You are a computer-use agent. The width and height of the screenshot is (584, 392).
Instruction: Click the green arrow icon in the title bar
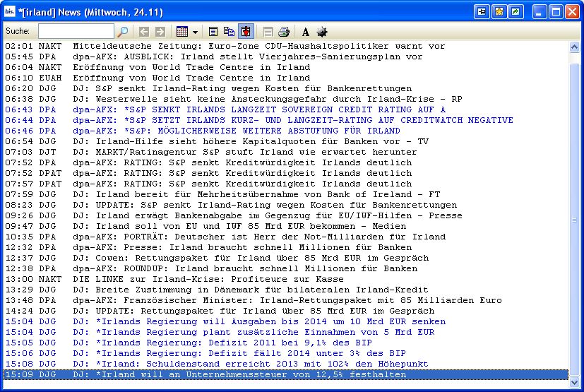[516, 12]
